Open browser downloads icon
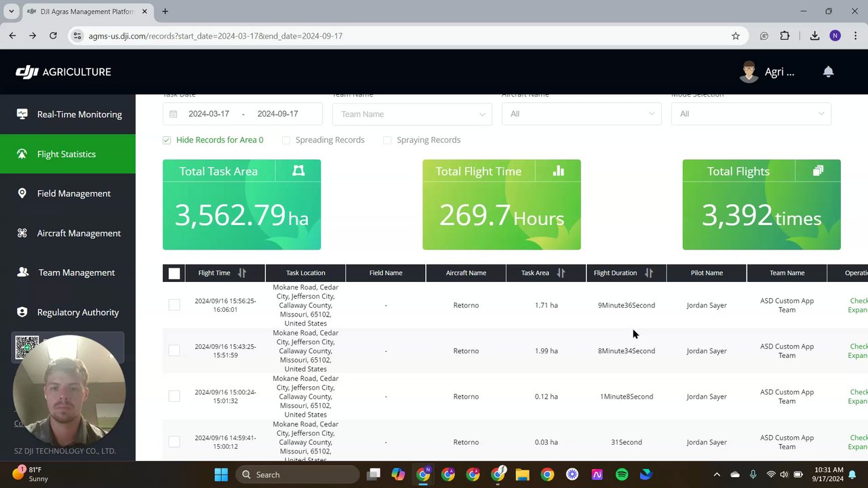 click(814, 36)
